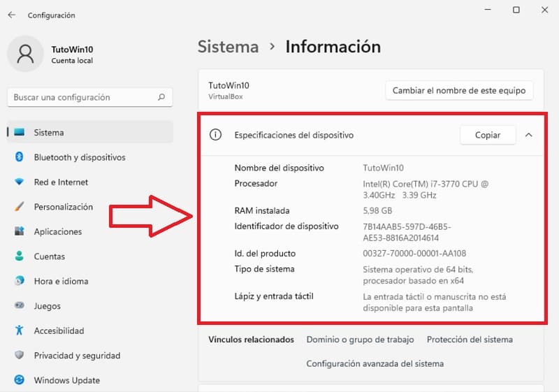This screenshot has width=559, height=392.
Task: Click the Red e Internet wifi icon
Action: pos(20,182)
